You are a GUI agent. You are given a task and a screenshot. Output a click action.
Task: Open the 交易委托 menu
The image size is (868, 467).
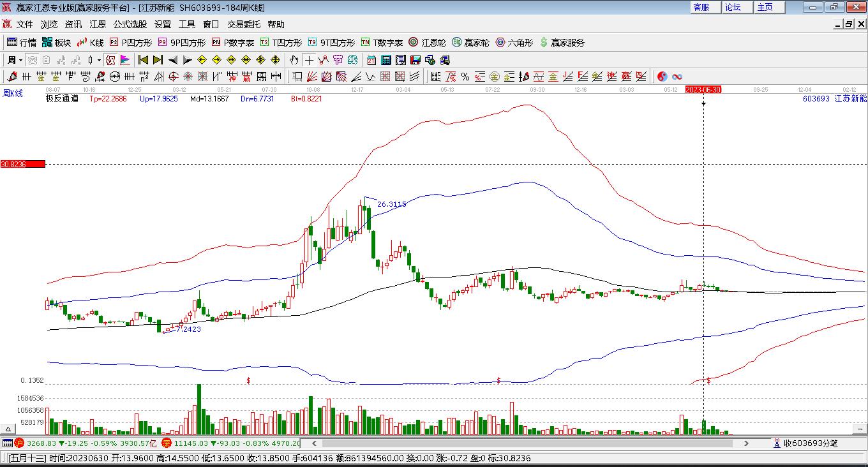(x=244, y=24)
